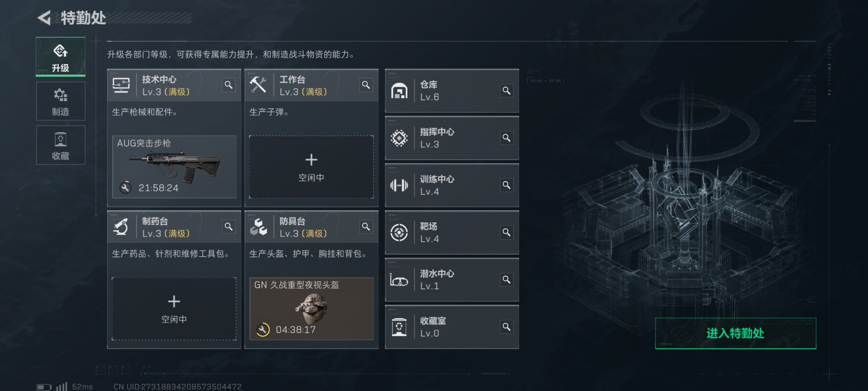Screen dimensions: 868x391
Task: Add production in idle 制药台 slot
Action: 174,308
